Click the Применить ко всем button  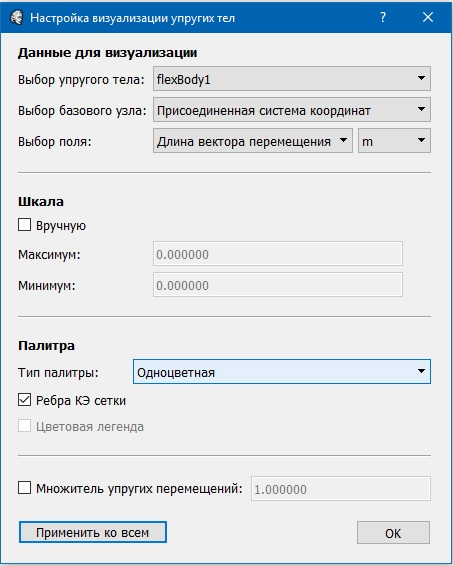point(93,532)
